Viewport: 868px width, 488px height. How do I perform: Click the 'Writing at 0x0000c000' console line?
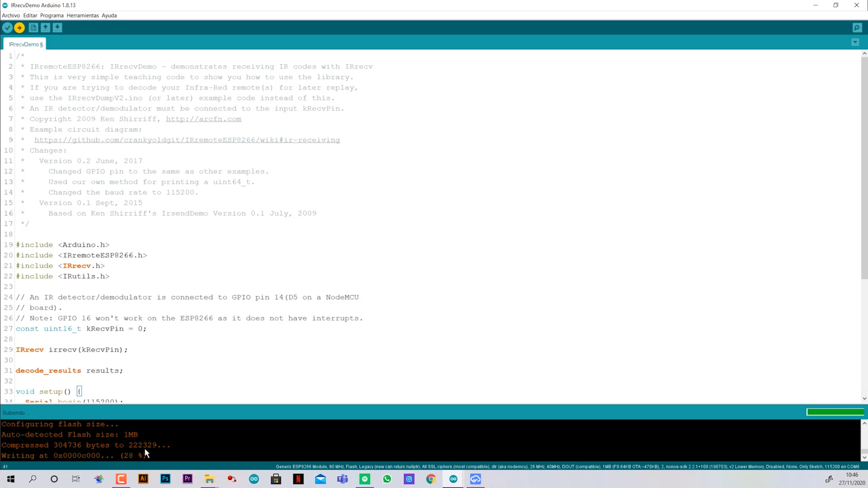(x=75, y=455)
